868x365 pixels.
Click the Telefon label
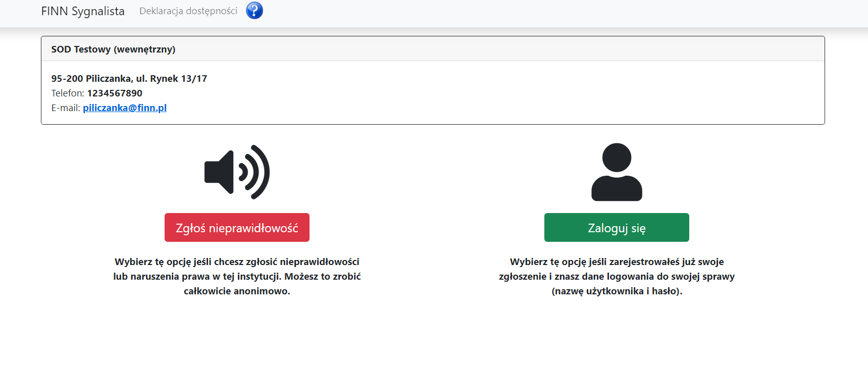point(68,93)
